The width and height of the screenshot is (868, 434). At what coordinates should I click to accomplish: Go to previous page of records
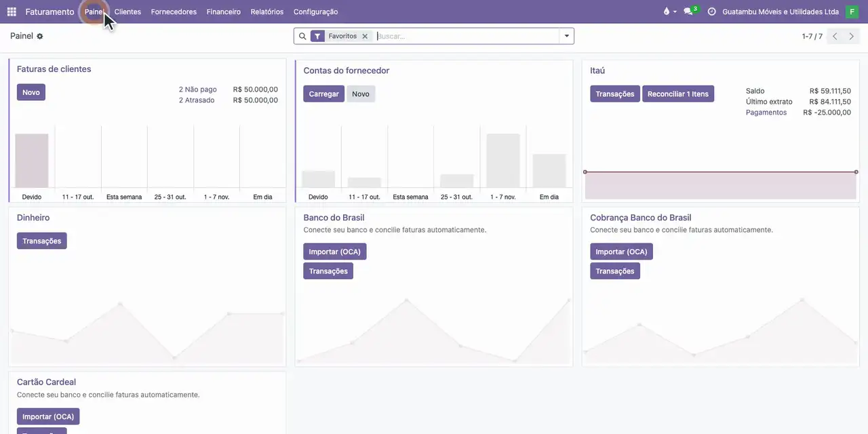pos(835,36)
